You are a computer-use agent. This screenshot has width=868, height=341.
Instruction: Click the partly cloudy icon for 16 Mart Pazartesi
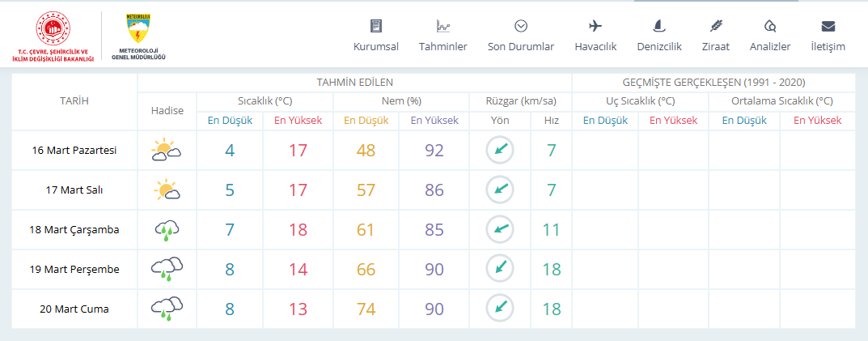coord(167,151)
